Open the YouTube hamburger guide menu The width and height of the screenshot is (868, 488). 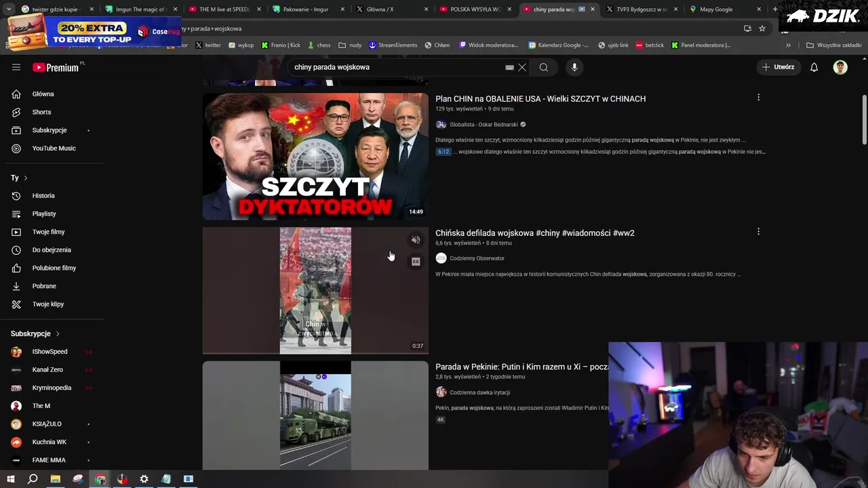16,67
